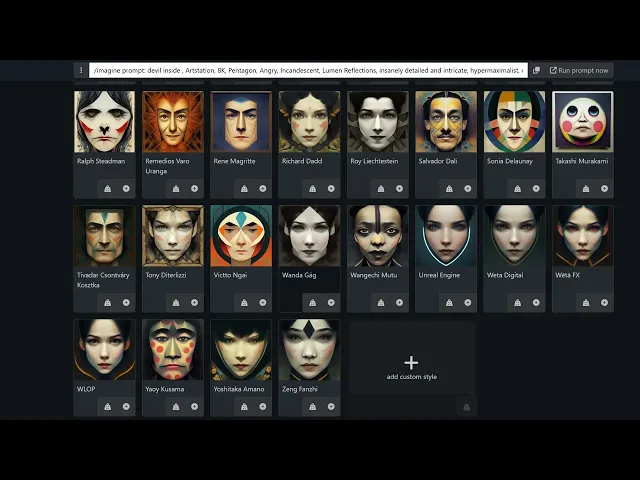
Task: Add WLOP style with plus icon
Action: pyautogui.click(x=126, y=407)
